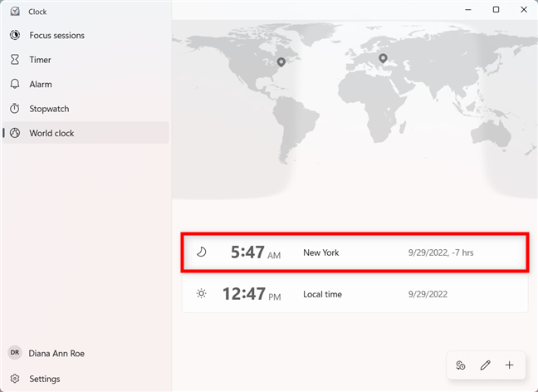Click the sun icon beside 12:47 PM
This screenshot has height=392, width=538.
[201, 294]
